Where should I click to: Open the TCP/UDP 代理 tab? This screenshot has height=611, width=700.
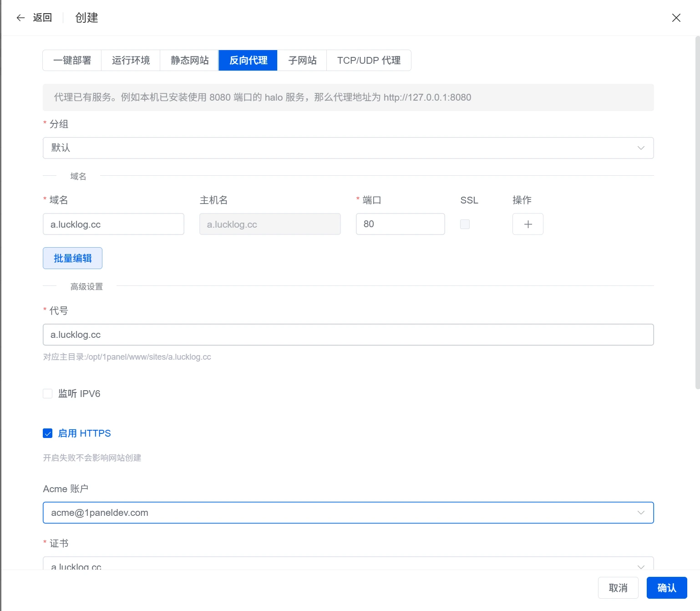[x=369, y=60]
